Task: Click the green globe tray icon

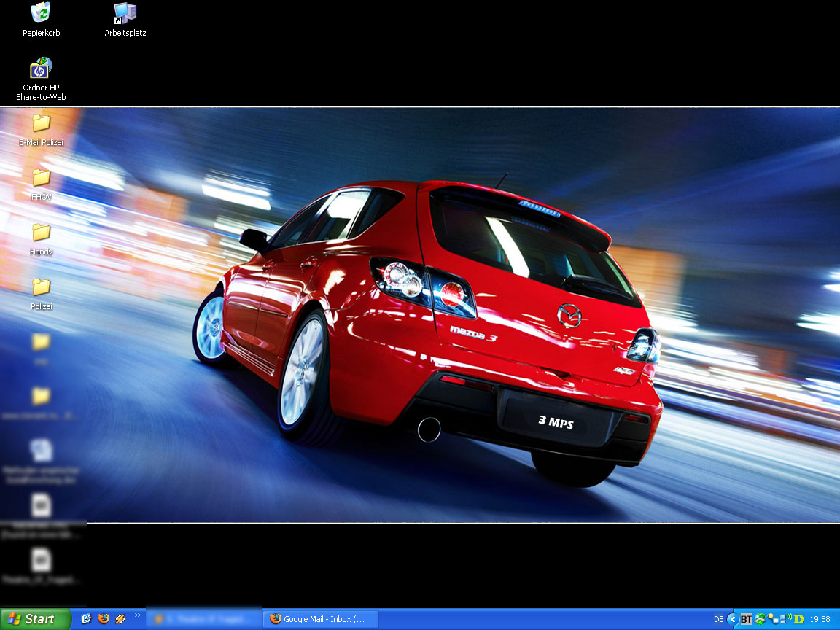Action: click(x=760, y=619)
